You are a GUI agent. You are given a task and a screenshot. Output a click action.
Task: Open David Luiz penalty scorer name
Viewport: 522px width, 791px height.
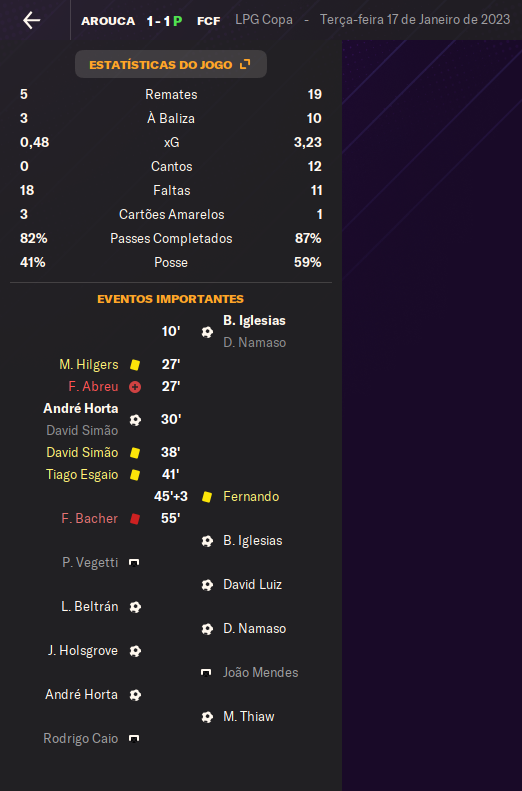(x=252, y=585)
